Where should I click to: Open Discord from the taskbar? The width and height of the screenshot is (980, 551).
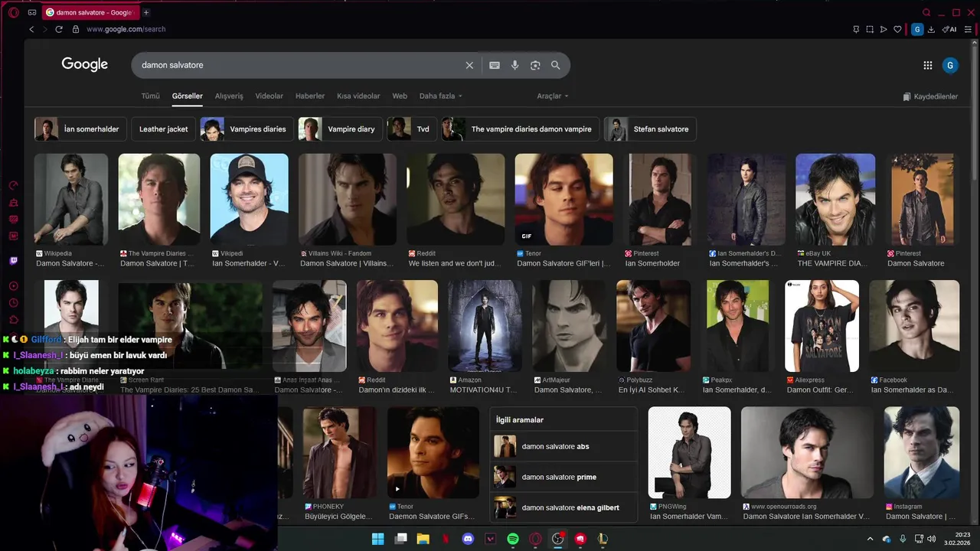click(468, 539)
